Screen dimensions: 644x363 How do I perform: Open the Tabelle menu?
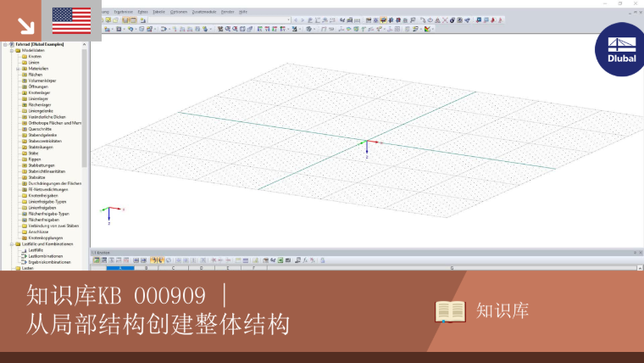pyautogui.click(x=158, y=12)
